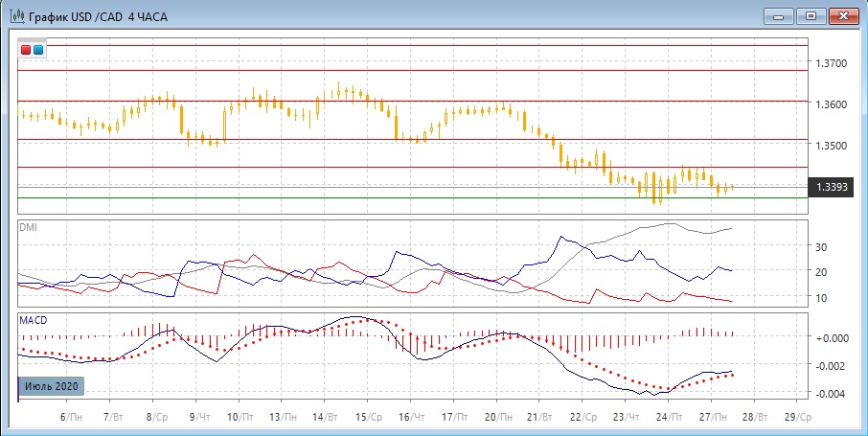Click the MACD scale value -0.004
Screen dimensions: 868x436
833,394
